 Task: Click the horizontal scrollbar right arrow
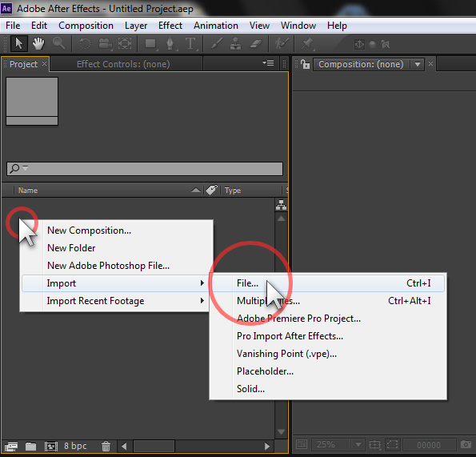tap(267, 446)
